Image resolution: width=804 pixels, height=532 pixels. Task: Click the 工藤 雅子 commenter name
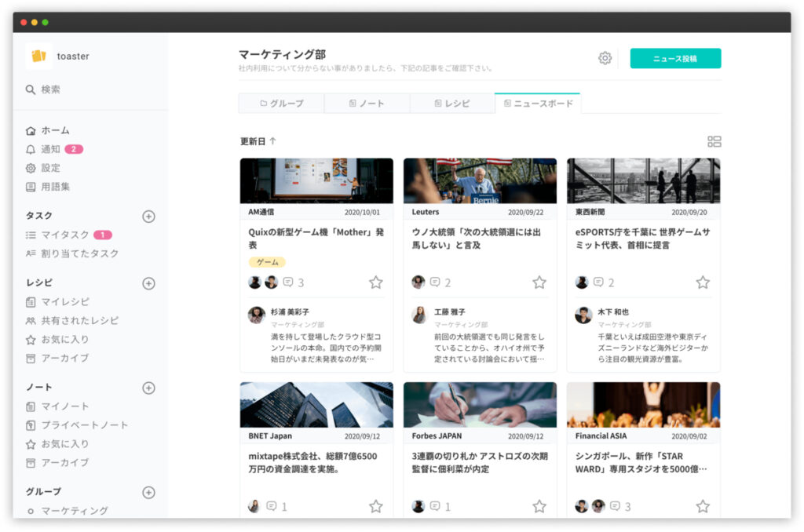450,312
